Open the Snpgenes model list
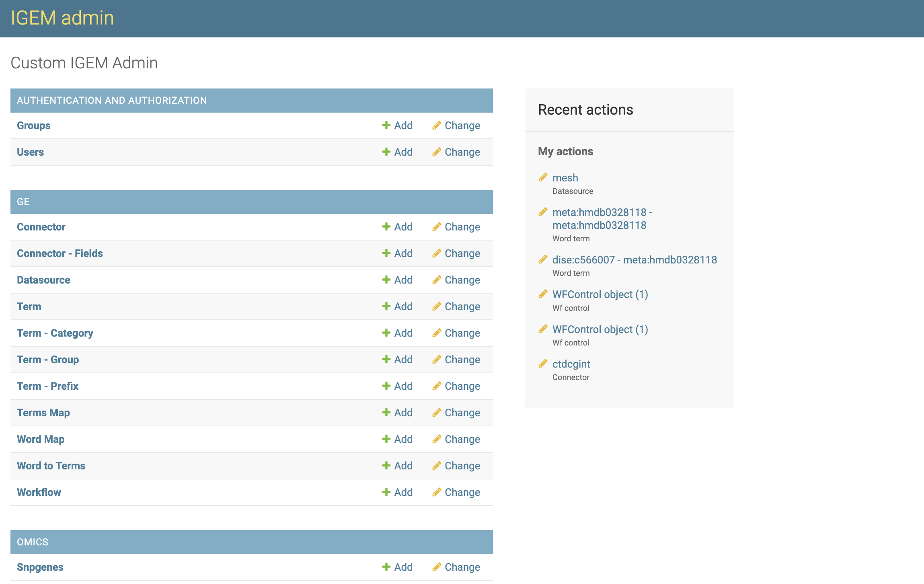Image resolution: width=924 pixels, height=584 pixels. pos(40,567)
